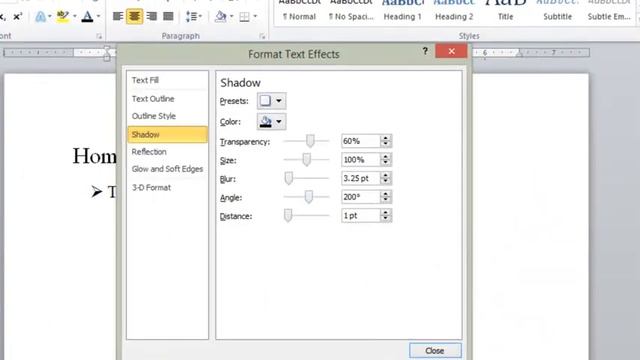Apply the font color button

coord(87,17)
